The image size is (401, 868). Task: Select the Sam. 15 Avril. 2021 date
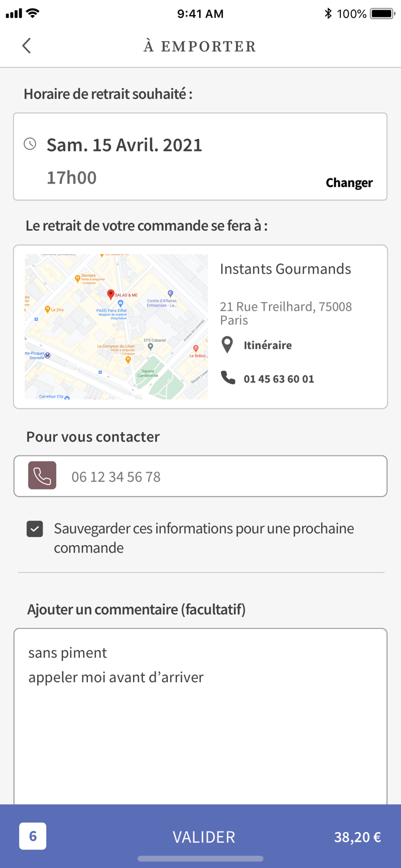point(124,145)
